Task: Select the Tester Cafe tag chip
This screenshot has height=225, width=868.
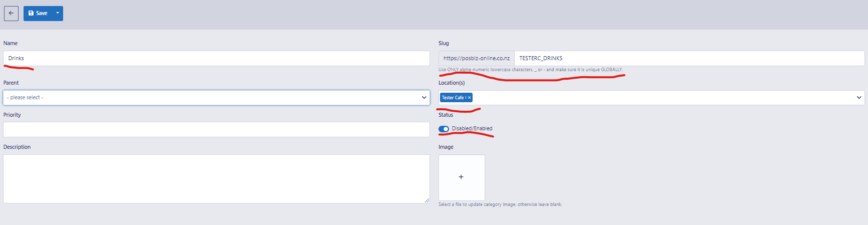Action: [453, 98]
